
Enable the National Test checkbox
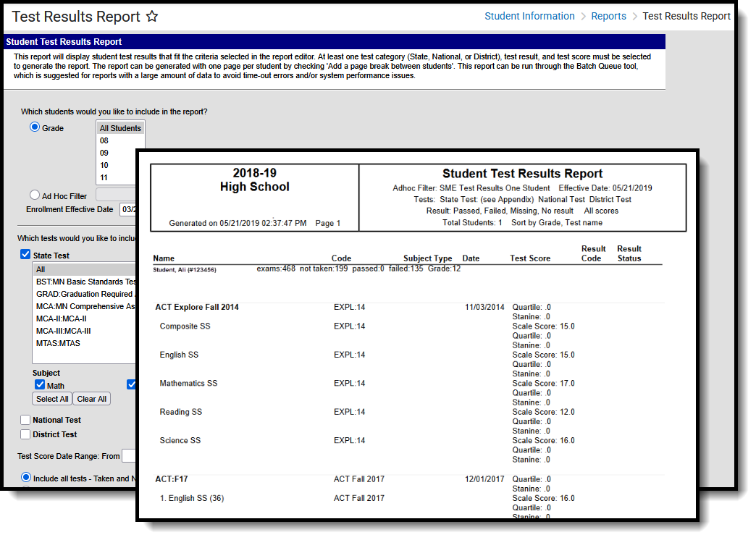(25, 420)
